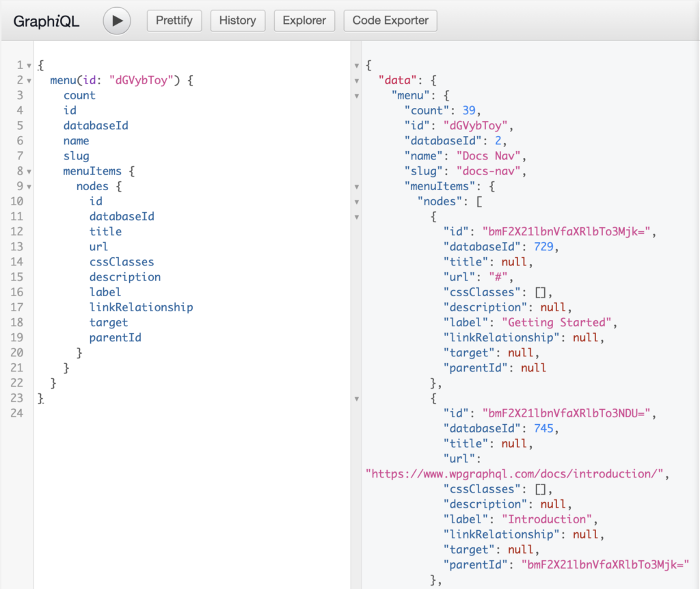The height and width of the screenshot is (589, 700).
Task: Select the Getting Started label value in results
Action: pos(556,322)
